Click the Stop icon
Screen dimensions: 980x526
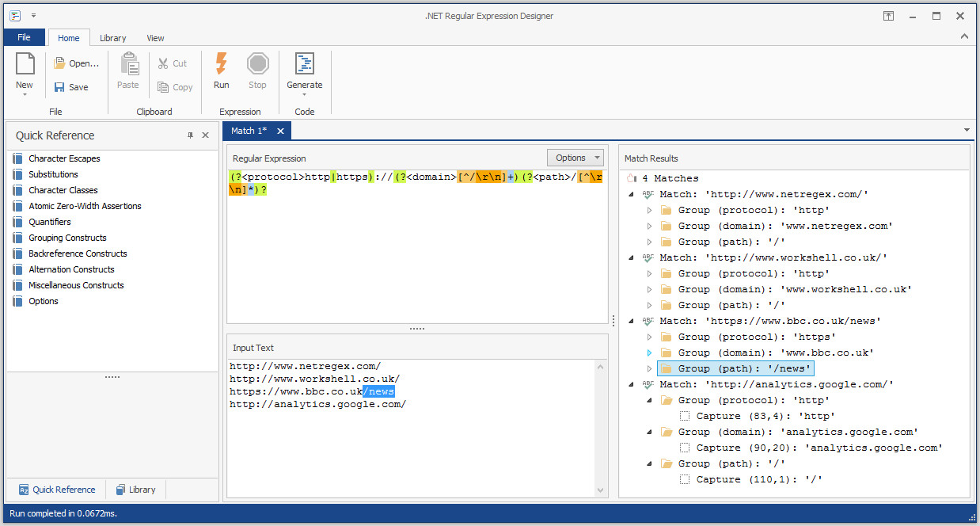(x=257, y=64)
